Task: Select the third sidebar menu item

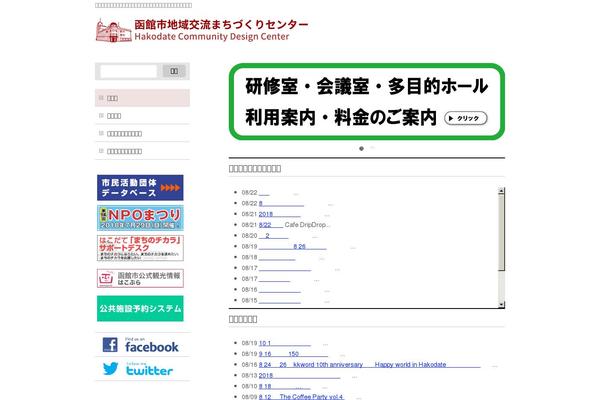Action: 142,133
